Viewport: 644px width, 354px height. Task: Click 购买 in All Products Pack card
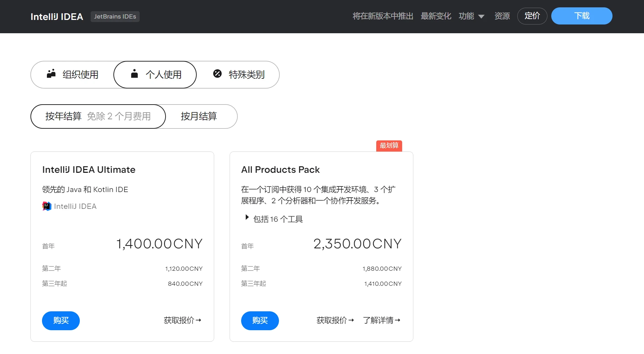pos(260,321)
